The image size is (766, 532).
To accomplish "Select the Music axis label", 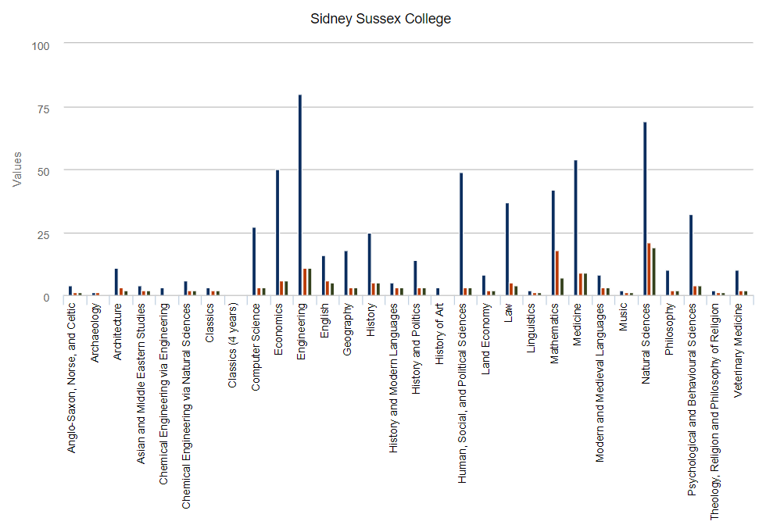I will [623, 317].
